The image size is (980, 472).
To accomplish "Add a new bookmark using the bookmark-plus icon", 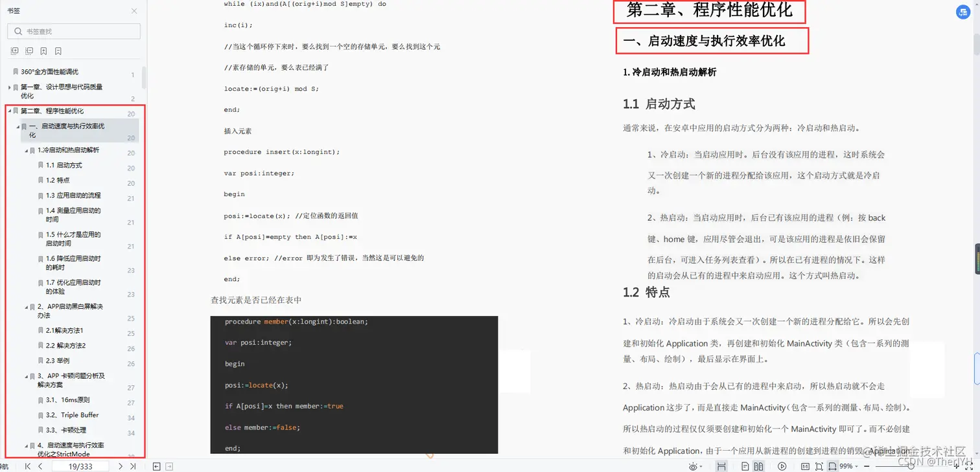I will click(x=43, y=51).
